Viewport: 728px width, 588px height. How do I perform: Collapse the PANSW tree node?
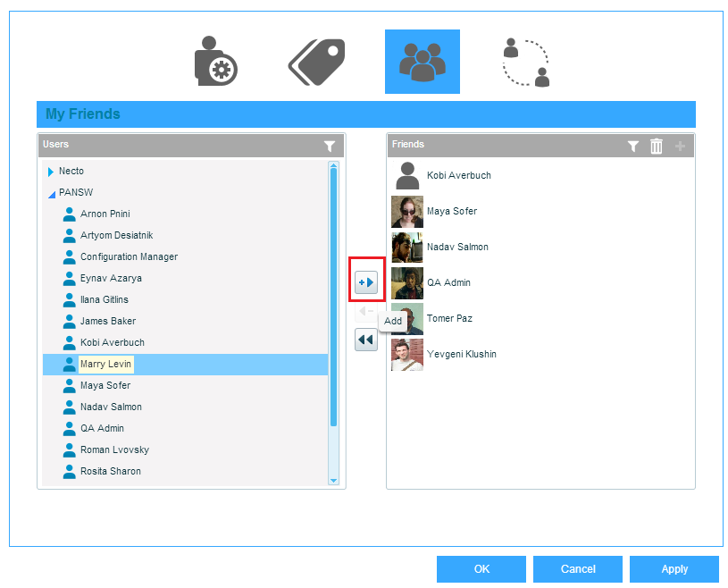[51, 193]
